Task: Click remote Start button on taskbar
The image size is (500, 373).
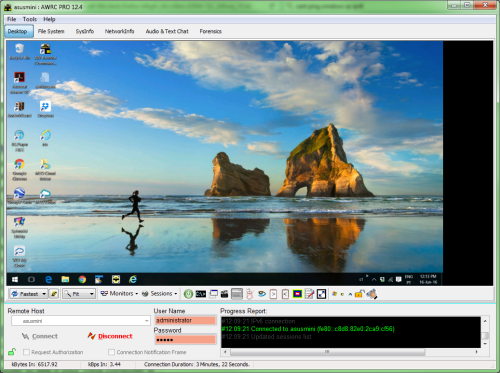Action: point(15,279)
